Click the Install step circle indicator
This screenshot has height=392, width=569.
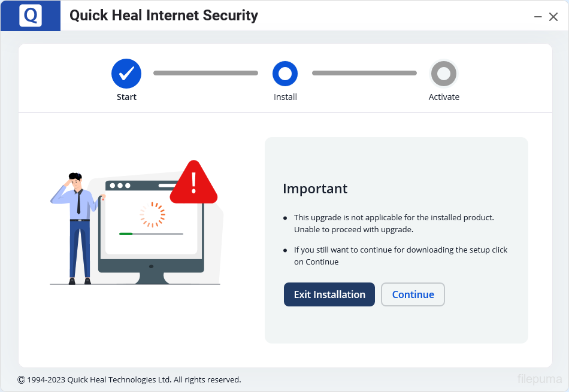pos(285,74)
